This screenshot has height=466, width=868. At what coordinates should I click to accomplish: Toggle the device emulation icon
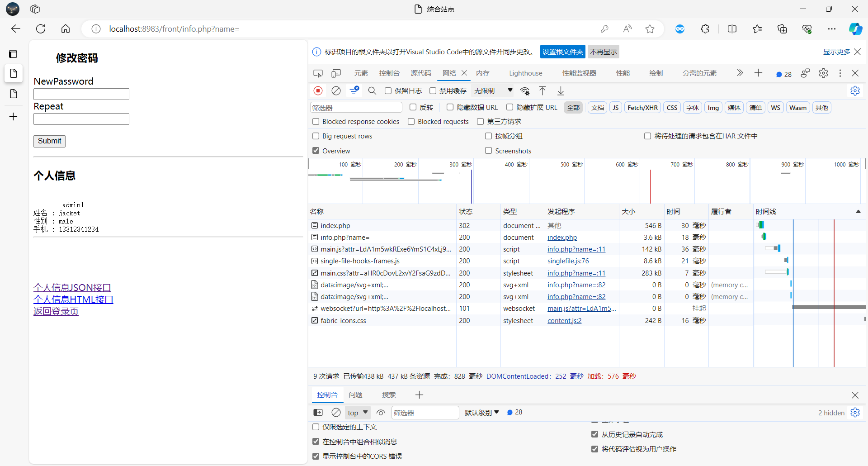pos(336,73)
